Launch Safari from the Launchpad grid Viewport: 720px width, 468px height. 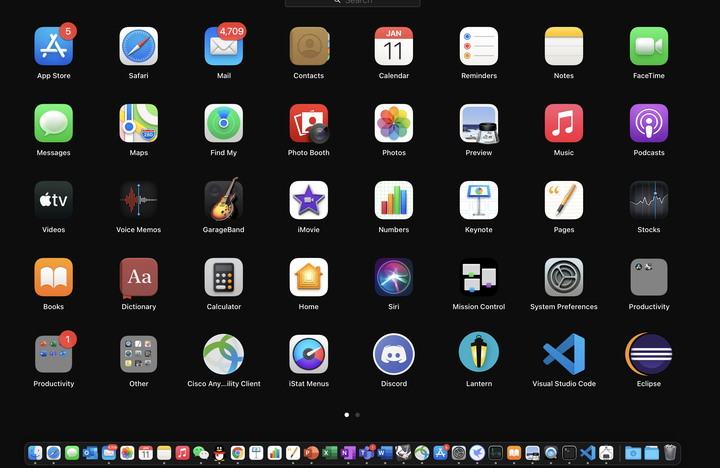tap(139, 46)
